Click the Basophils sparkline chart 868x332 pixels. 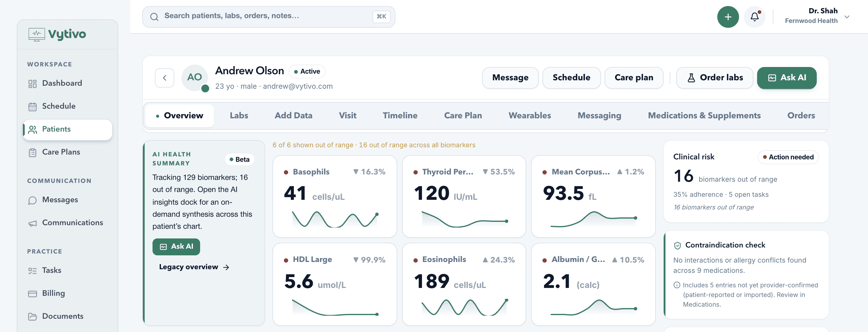pos(335,219)
